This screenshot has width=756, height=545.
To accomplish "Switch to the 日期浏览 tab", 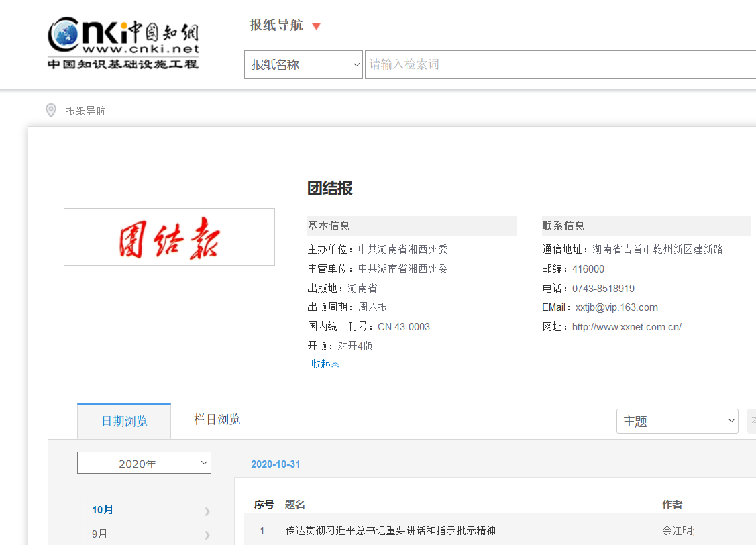I will click(x=124, y=422).
